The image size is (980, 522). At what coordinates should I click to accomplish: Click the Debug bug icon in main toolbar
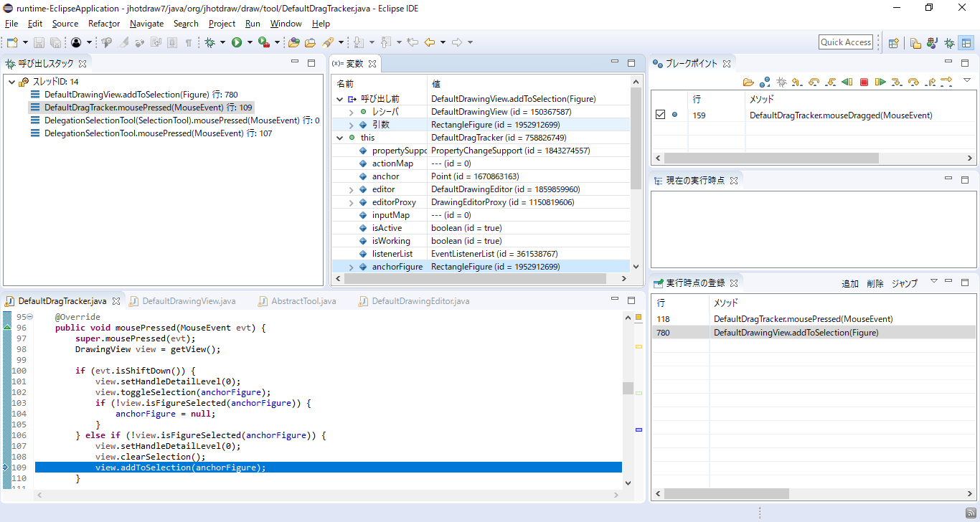(x=210, y=42)
